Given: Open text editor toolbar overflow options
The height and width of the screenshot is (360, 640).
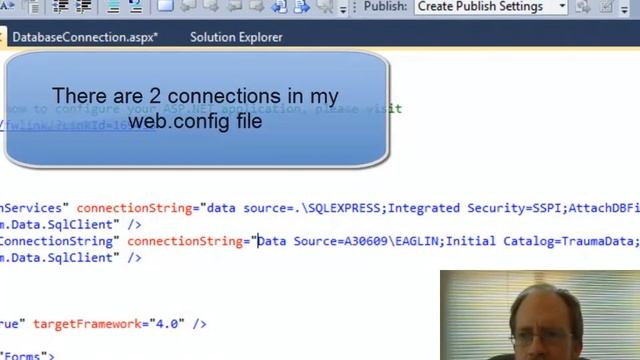Looking at the screenshot, I should tap(343, 9).
